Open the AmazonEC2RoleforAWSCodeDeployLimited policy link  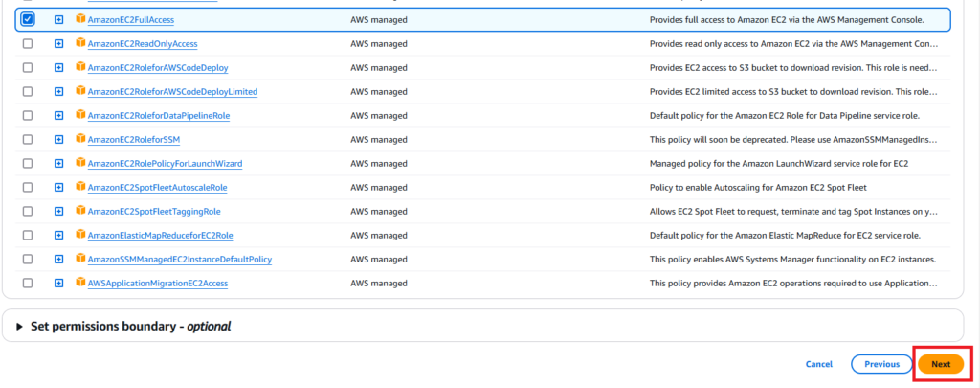click(x=172, y=92)
